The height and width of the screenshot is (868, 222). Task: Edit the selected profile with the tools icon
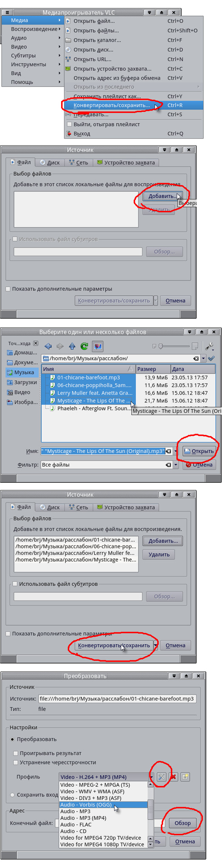pyautogui.click(x=161, y=777)
